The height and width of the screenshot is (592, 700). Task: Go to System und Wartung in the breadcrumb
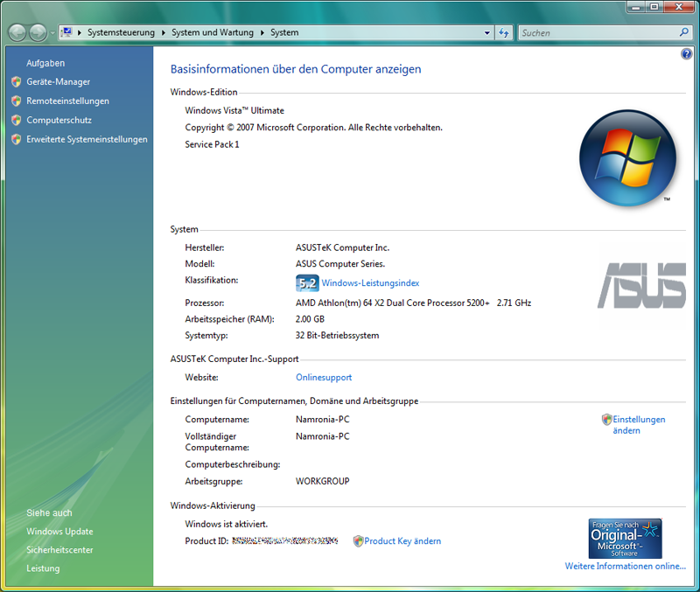tap(212, 32)
